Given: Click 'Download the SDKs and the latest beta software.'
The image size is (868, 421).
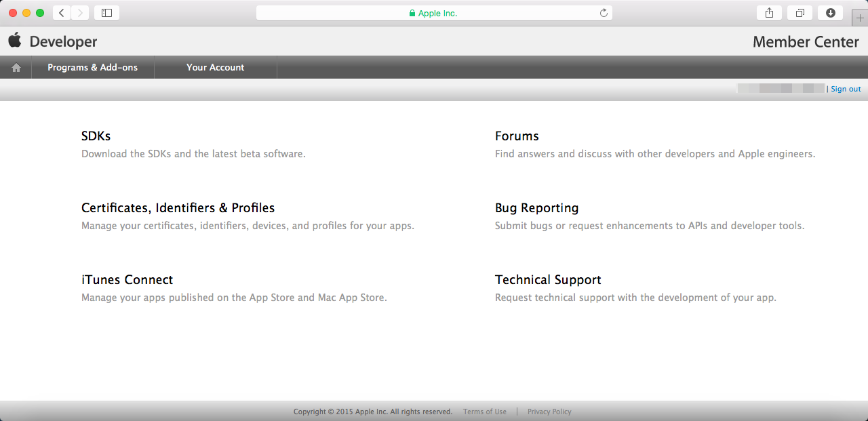Looking at the screenshot, I should 193,154.
